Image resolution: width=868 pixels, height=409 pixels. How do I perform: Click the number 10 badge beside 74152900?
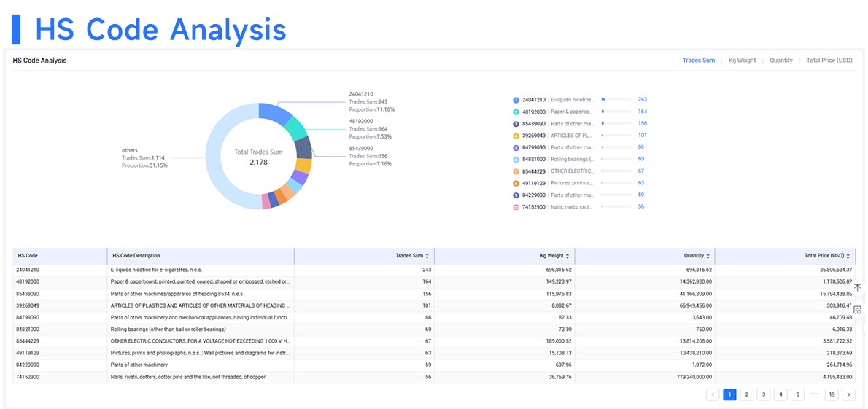(x=516, y=207)
